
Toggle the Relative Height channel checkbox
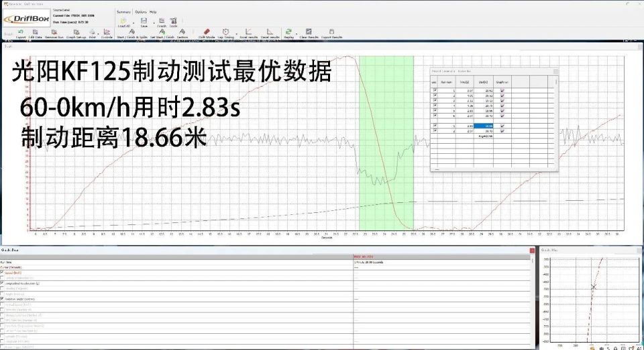(2, 299)
